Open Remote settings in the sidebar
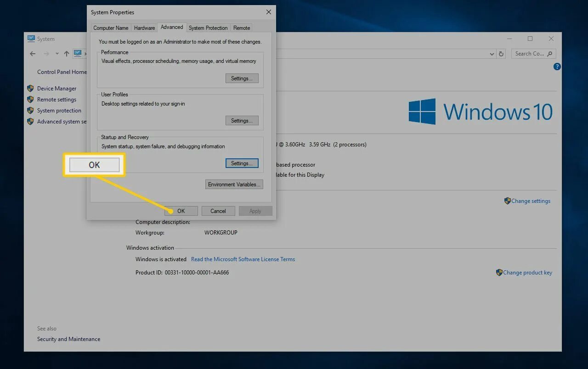This screenshot has width=588, height=369. pos(57,100)
